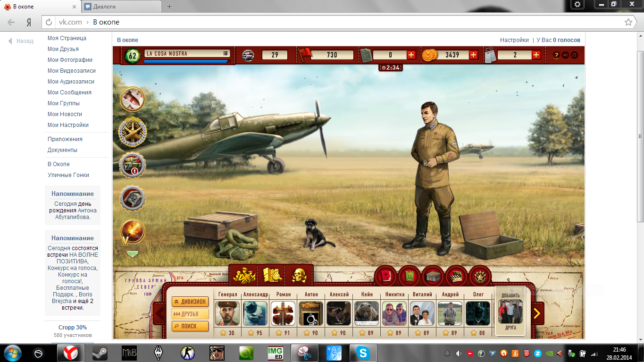
Task: Open Алексей's avatar
Action: click(x=339, y=313)
